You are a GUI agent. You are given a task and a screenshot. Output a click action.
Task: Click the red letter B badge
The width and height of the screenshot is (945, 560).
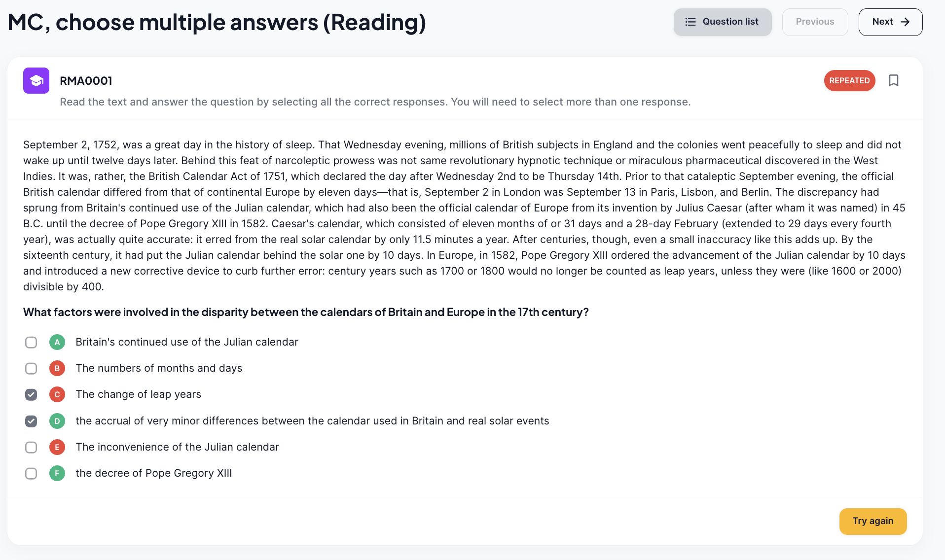coord(57,368)
